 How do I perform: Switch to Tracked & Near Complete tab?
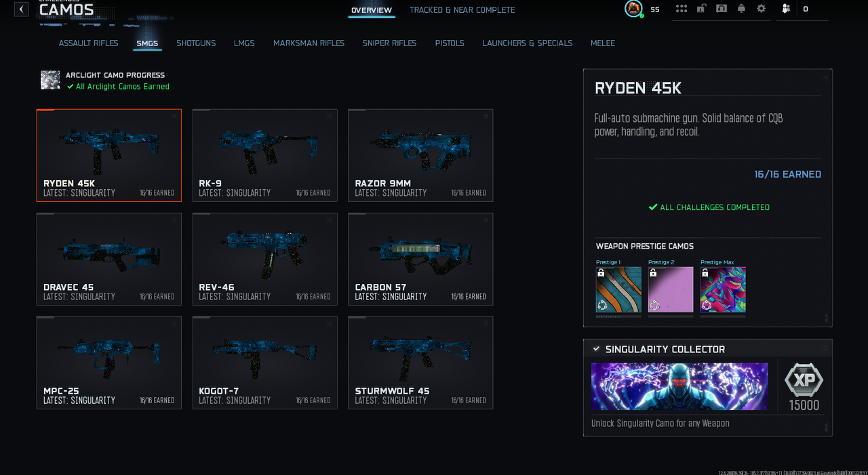coord(462,9)
